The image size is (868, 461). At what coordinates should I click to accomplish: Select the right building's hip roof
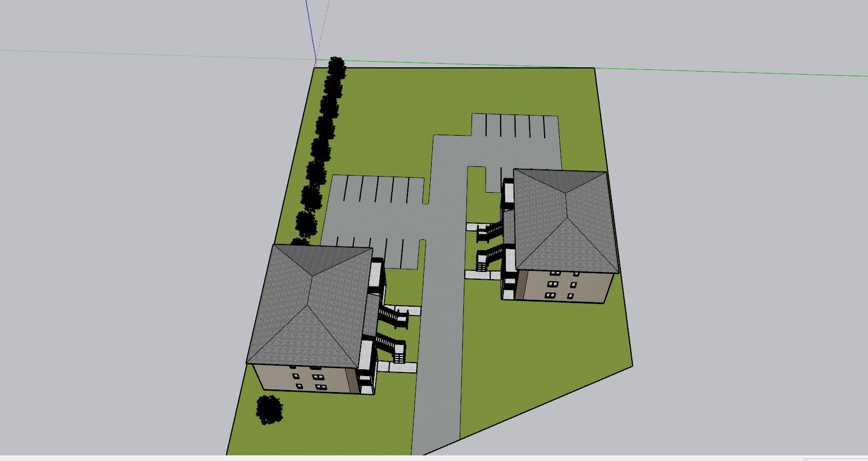[566, 220]
